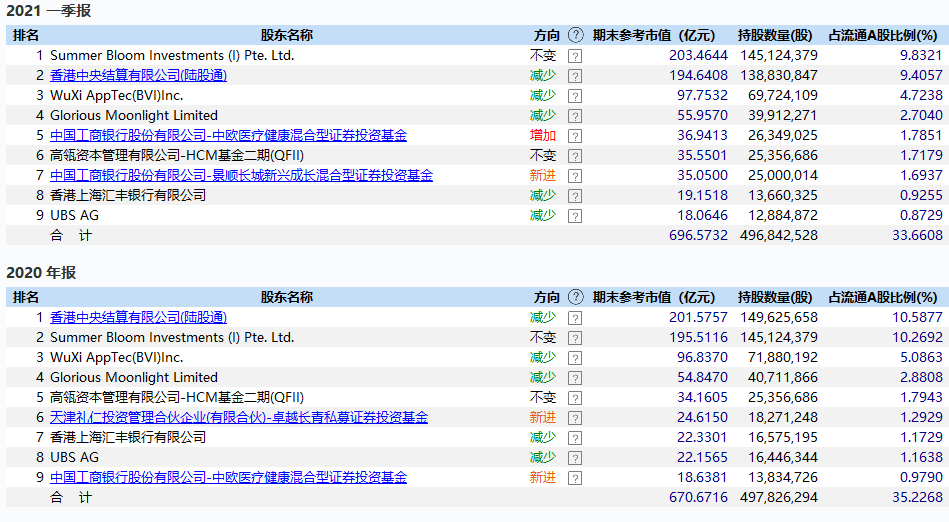Click the 2020 total shares 497,826,294
Image resolution: width=949 pixels, height=522 pixels.
point(778,497)
